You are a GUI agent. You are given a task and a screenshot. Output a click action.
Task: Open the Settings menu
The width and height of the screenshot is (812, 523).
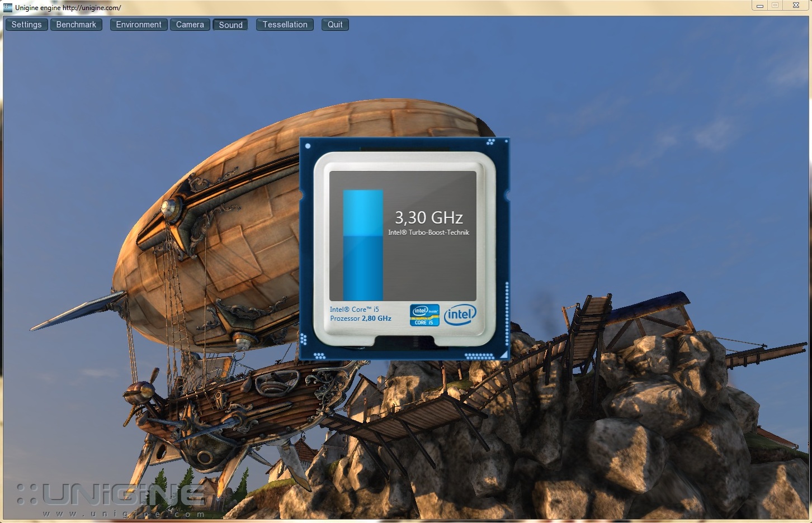click(x=26, y=25)
